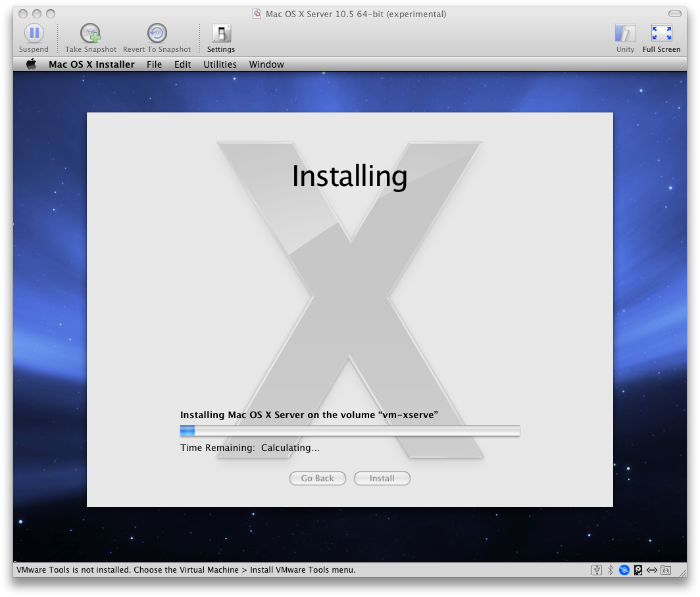Open the Edit menu
Viewport: 700px width, 597px height.
pos(183,64)
